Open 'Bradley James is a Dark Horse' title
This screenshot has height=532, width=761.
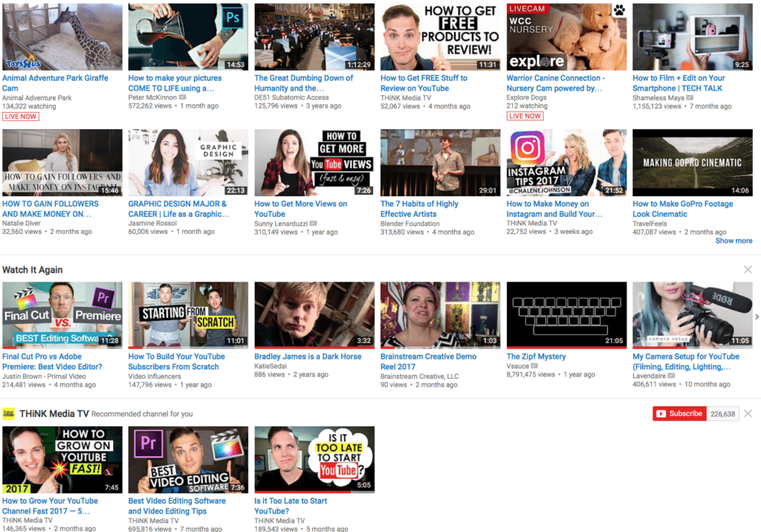[308, 357]
